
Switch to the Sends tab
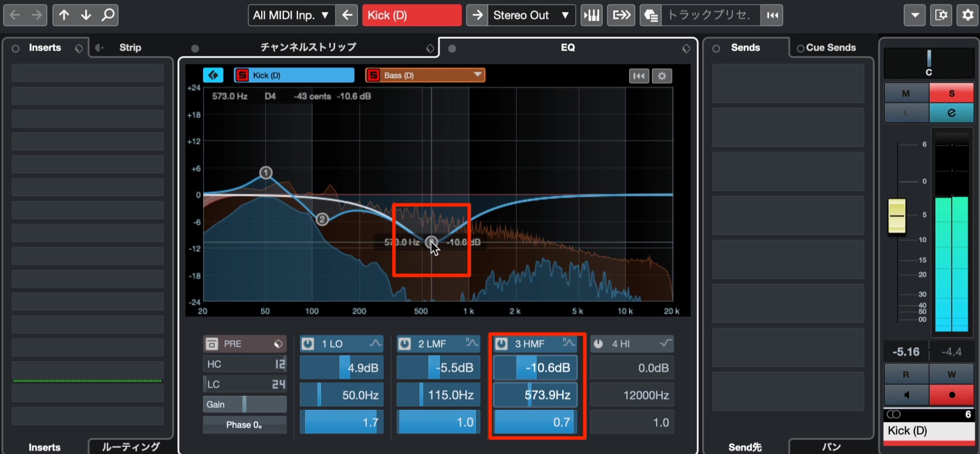[x=745, y=48]
